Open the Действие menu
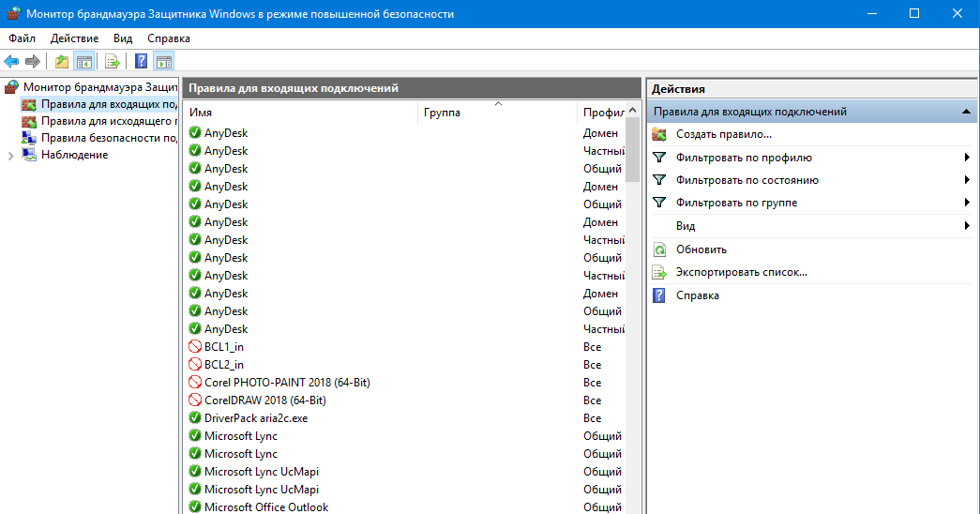 74,38
